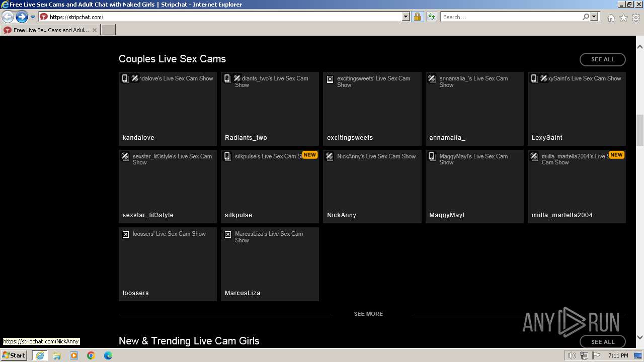Open Edge from taskbar
Screen dimensions: 644x362
pos(108,355)
